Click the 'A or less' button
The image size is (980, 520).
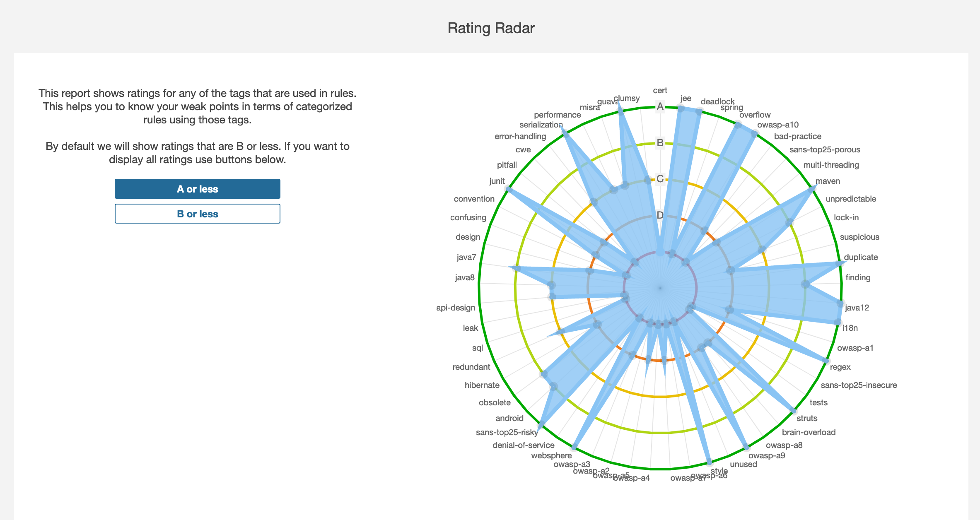[x=198, y=189]
